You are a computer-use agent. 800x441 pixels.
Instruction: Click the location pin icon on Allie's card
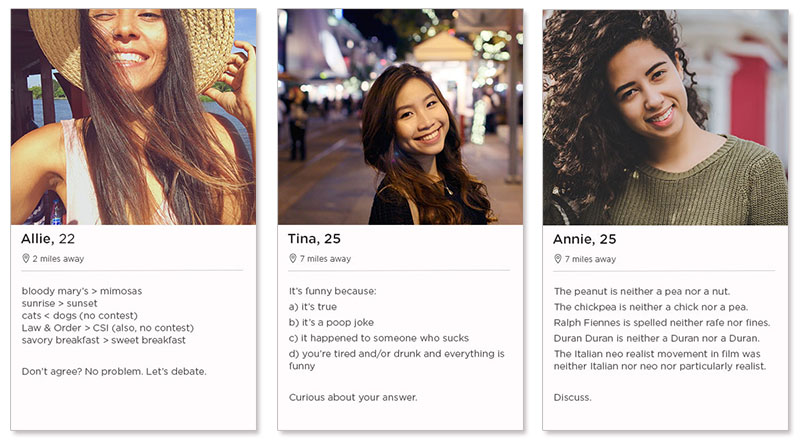click(x=25, y=258)
